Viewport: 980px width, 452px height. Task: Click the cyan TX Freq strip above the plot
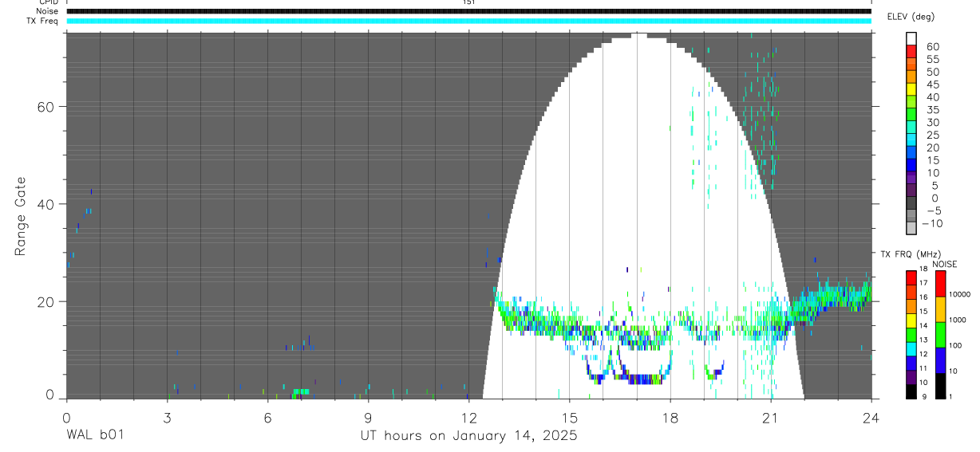(x=468, y=21)
